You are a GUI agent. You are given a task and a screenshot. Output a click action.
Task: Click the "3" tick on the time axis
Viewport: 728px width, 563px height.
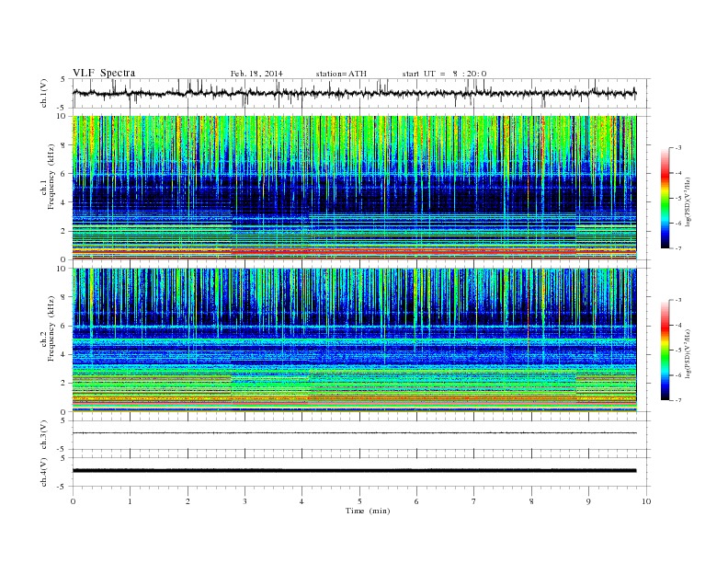tap(245, 501)
